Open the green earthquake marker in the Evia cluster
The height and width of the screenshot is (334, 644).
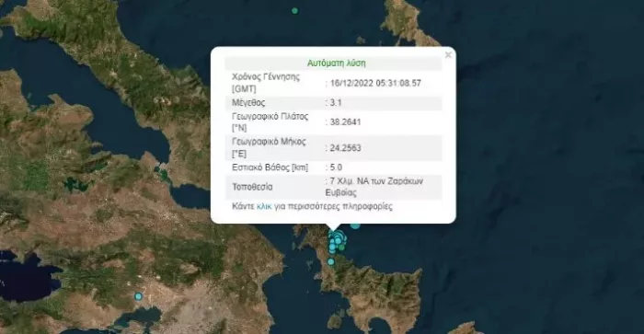(341, 248)
